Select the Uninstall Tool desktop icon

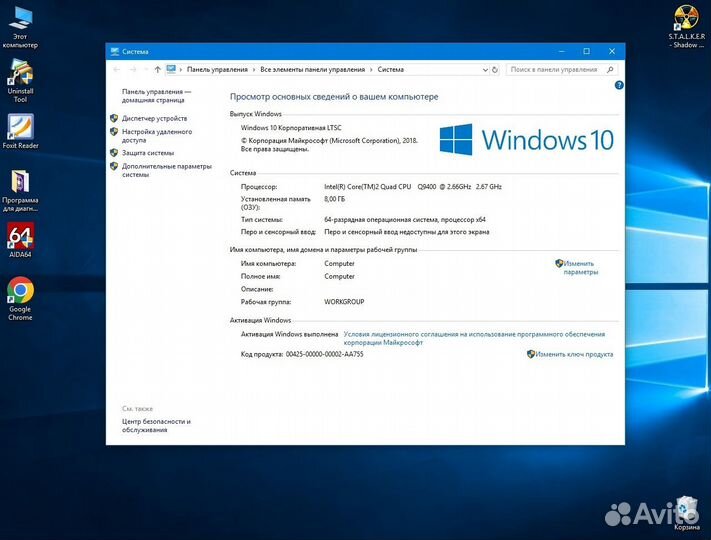pyautogui.click(x=20, y=80)
